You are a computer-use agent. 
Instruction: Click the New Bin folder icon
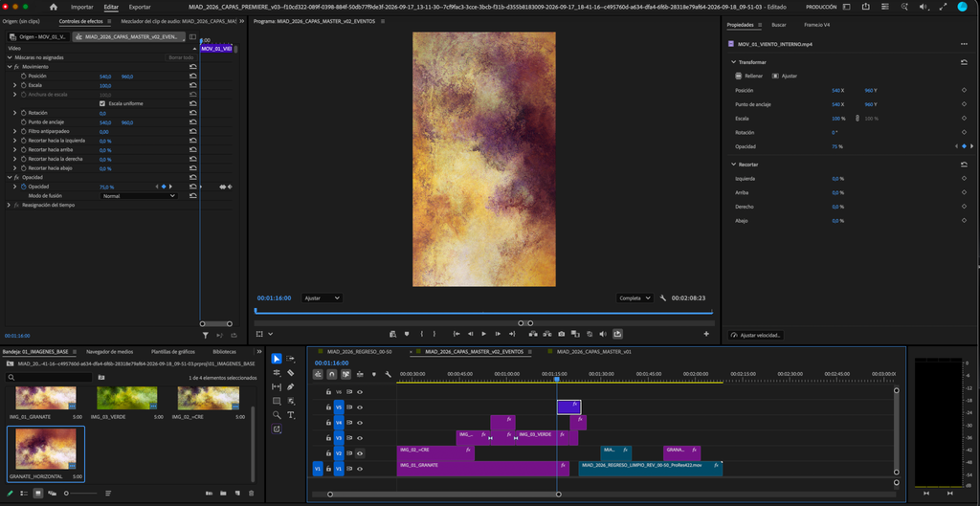pos(223,493)
